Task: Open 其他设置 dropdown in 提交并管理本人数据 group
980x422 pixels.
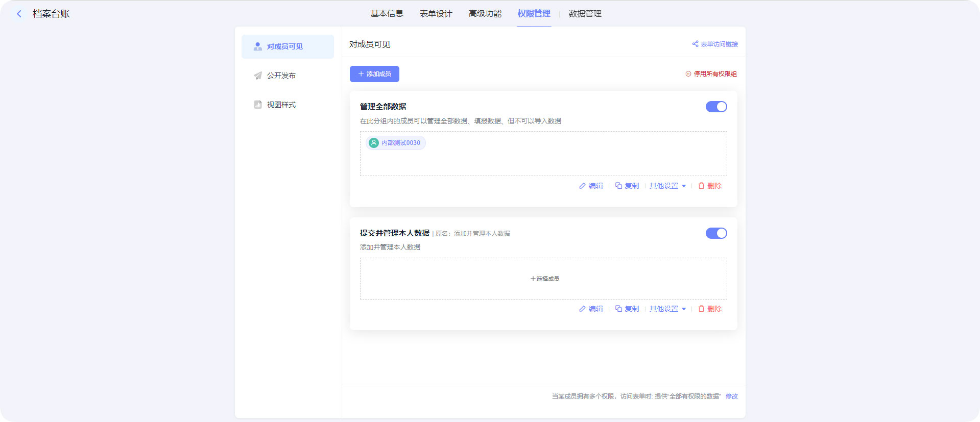Action: click(x=667, y=309)
